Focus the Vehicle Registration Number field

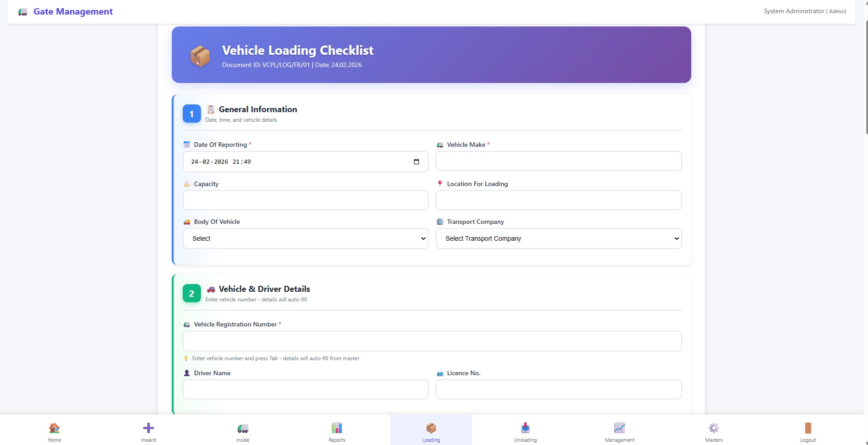(x=432, y=341)
